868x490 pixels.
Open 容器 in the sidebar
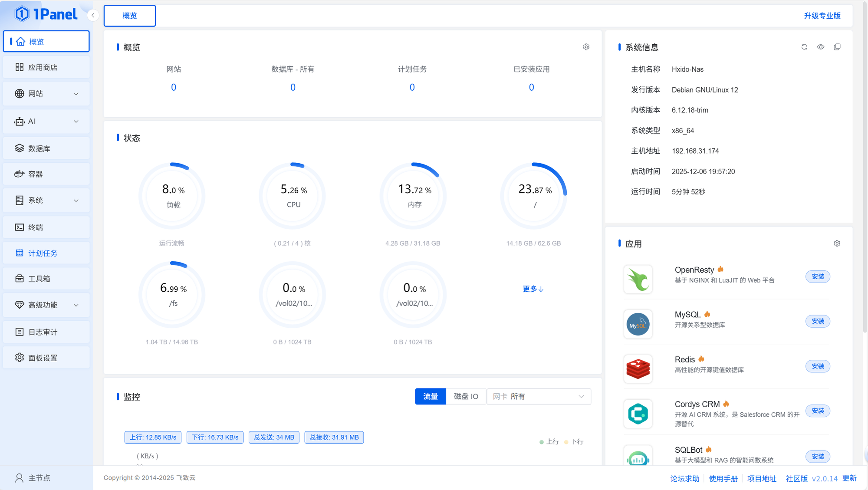pos(46,174)
